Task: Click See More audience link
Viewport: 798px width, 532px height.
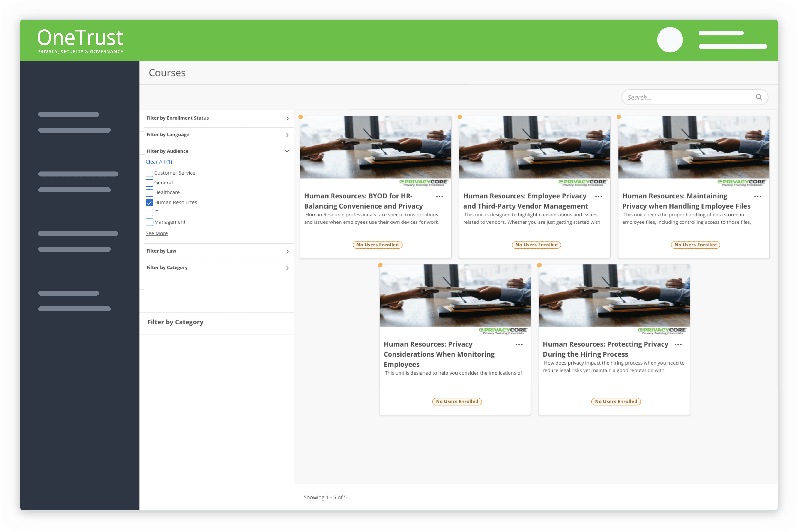Action: click(157, 233)
